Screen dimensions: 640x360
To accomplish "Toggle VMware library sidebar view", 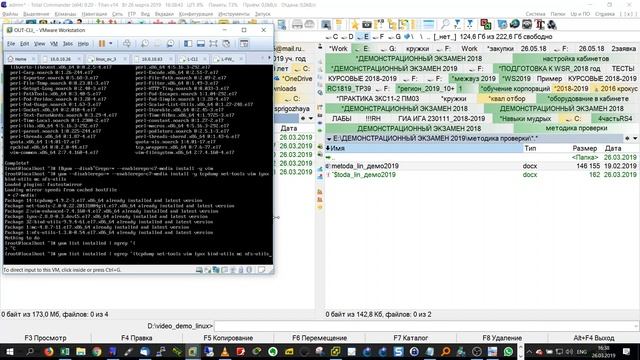I will pyautogui.click(x=188, y=43).
